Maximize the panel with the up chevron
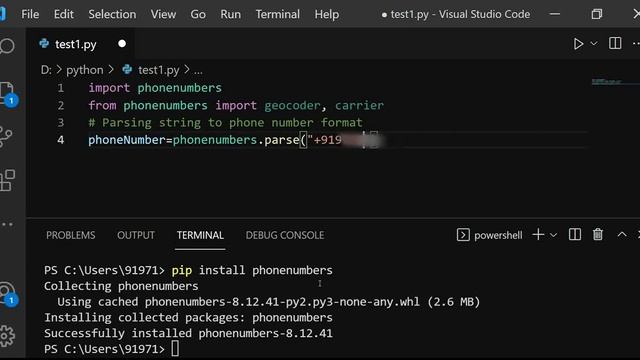The height and width of the screenshot is (360, 640). 622,235
